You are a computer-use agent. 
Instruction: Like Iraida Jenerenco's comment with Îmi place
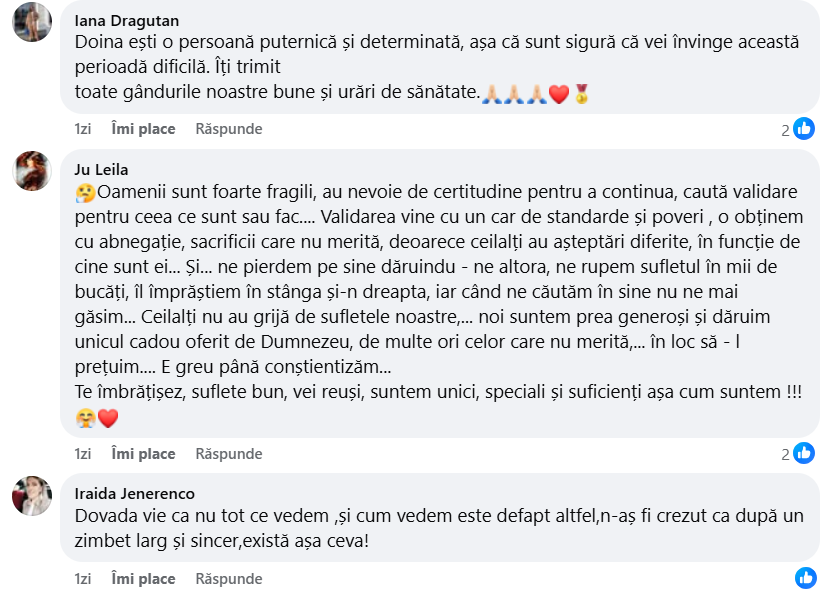143,579
